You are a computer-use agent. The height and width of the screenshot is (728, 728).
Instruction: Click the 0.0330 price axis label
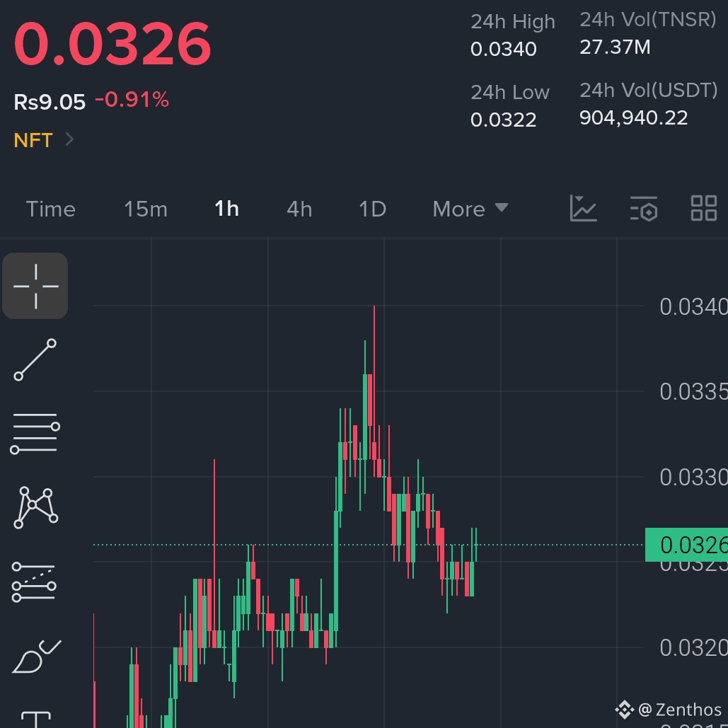coord(693,478)
